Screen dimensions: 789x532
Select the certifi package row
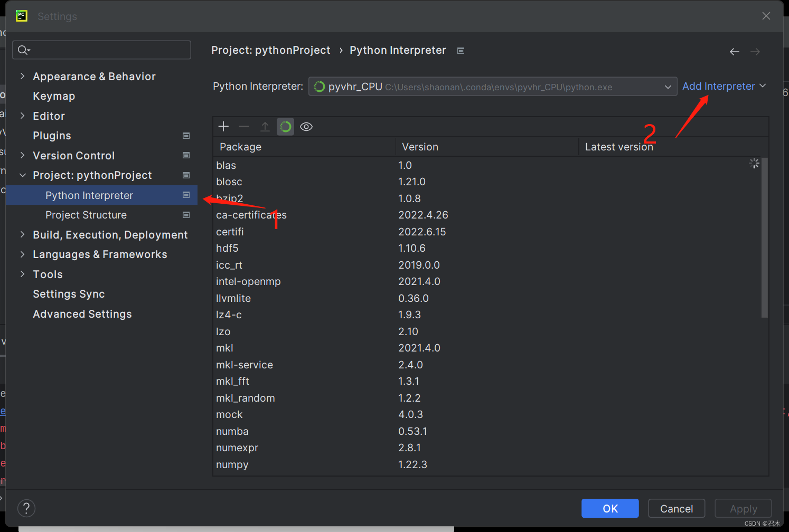click(486, 232)
